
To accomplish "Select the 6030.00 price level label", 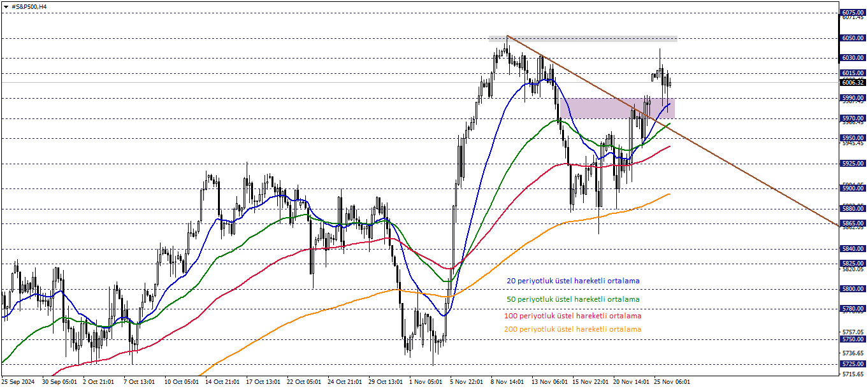I will pos(853,58).
